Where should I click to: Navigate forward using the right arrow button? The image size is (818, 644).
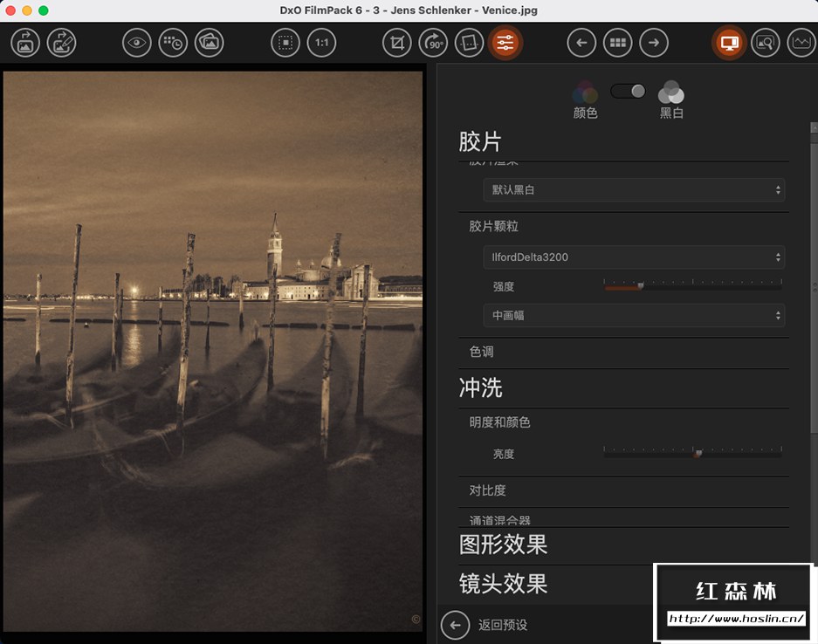coord(654,42)
